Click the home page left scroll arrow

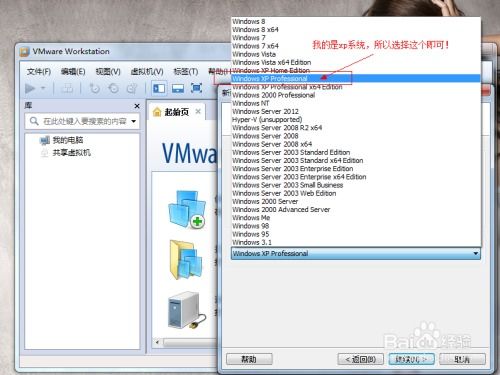[157, 342]
